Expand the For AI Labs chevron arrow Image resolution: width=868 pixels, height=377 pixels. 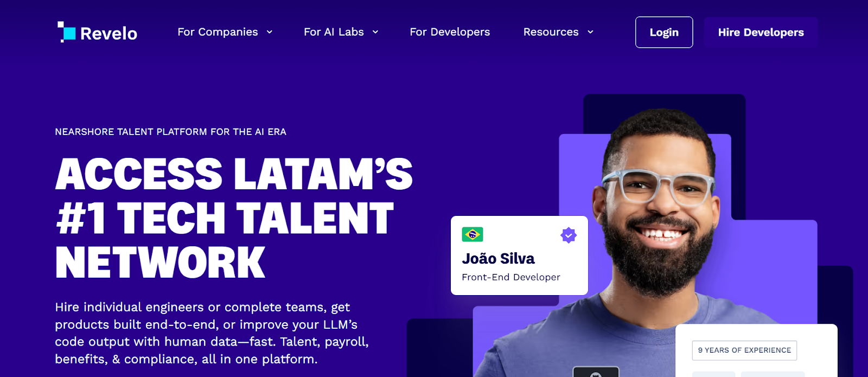click(375, 33)
